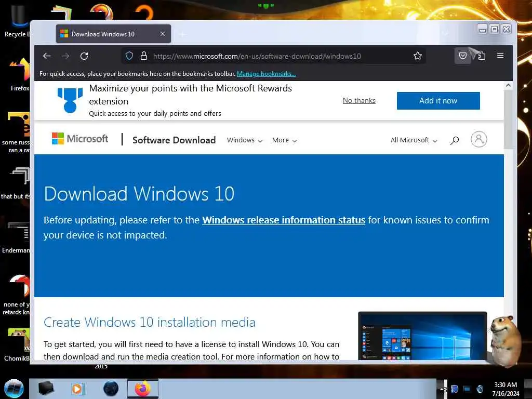Screen dimensions: 532x399
Task: Expand the All Microsoft dropdown
Action: point(414,140)
